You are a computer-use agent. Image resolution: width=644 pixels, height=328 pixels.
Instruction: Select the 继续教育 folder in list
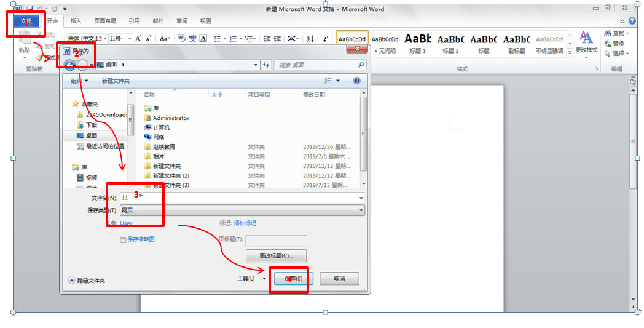click(164, 146)
